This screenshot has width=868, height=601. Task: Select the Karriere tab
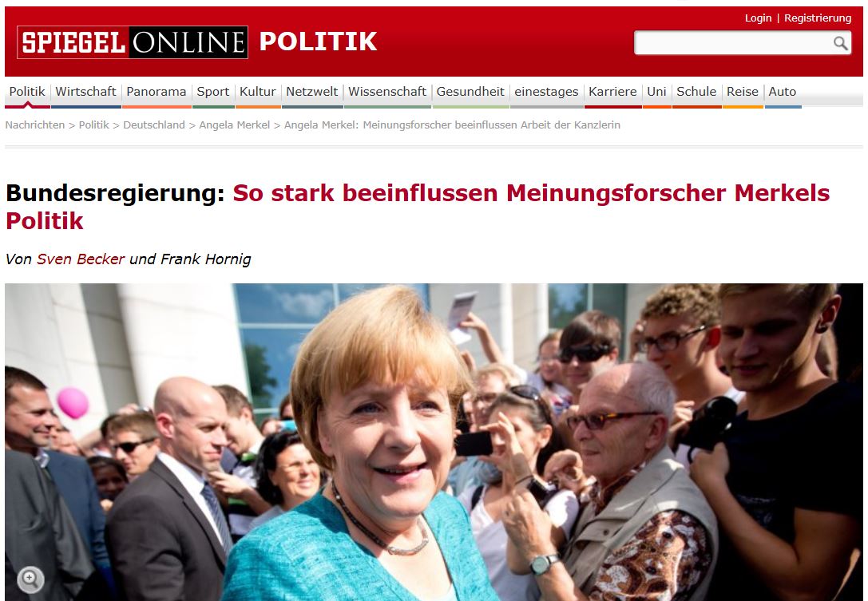tap(612, 91)
